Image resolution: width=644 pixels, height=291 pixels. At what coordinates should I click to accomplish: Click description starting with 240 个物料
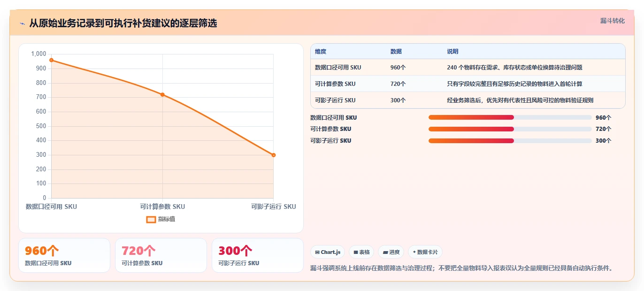click(514, 68)
